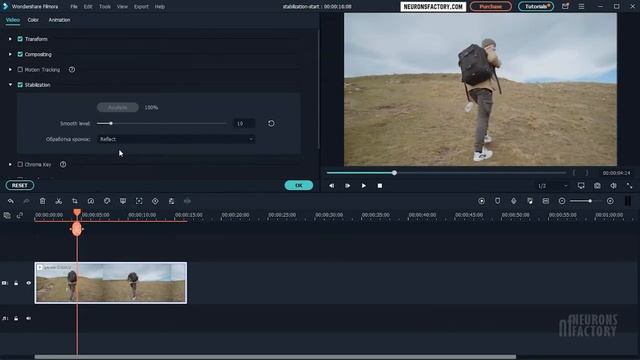The image size is (640, 360).
Task: Click the OK button
Action: pyautogui.click(x=299, y=185)
